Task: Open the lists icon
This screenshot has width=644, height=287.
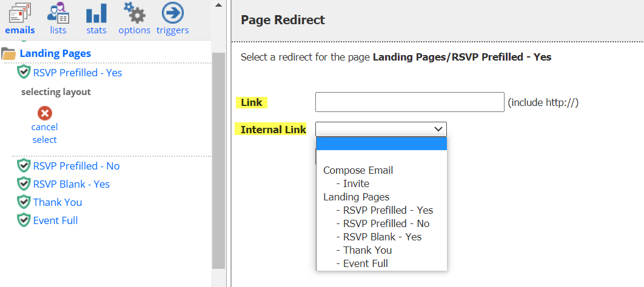Action: (x=58, y=13)
